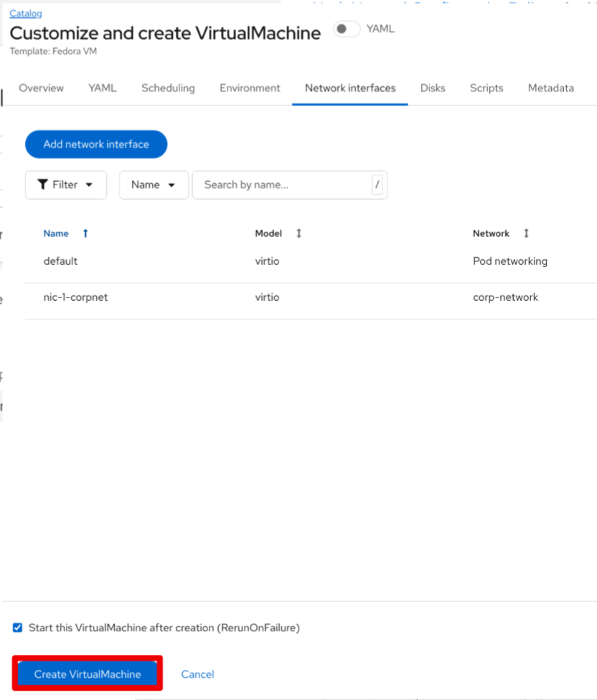
Task: Click the Model column sort icon
Action: [x=298, y=233]
